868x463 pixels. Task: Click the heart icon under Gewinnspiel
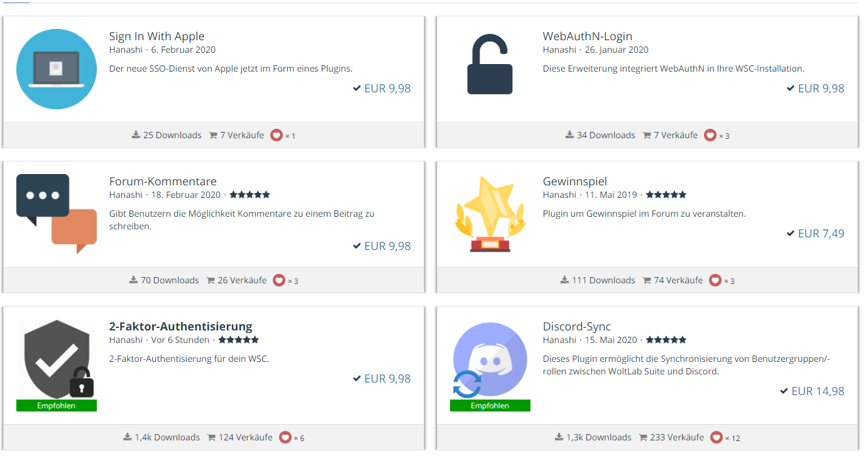(x=715, y=280)
